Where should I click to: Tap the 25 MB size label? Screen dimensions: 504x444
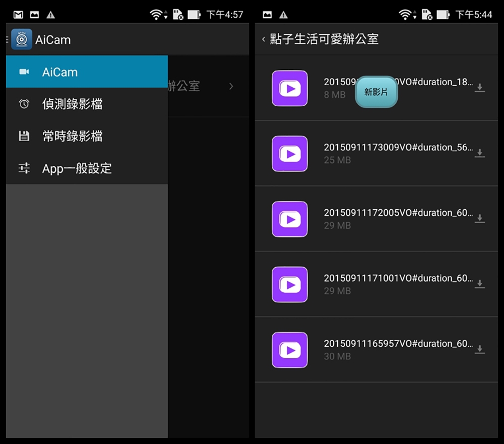(337, 160)
